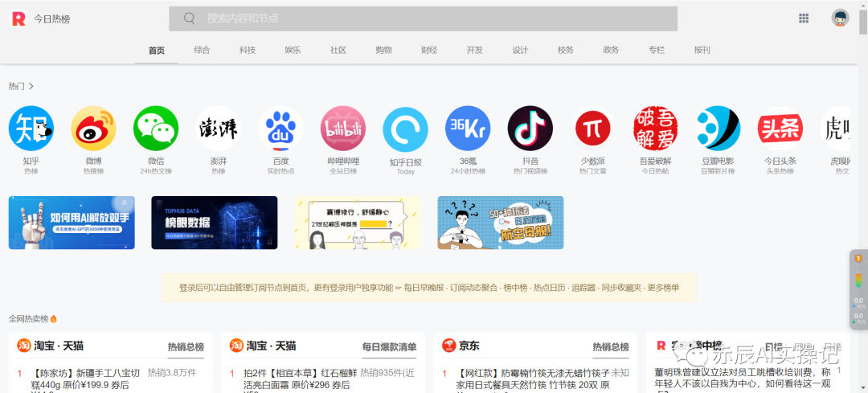Open the 相宜本草 红石榴鲜活亮白面霜 item
The height and width of the screenshot is (393, 868).
[300, 379]
